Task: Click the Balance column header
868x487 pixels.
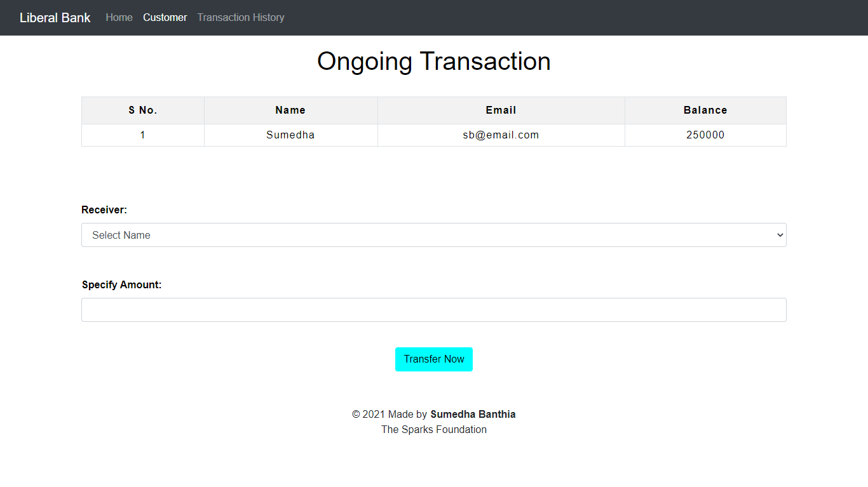Action: [x=705, y=110]
